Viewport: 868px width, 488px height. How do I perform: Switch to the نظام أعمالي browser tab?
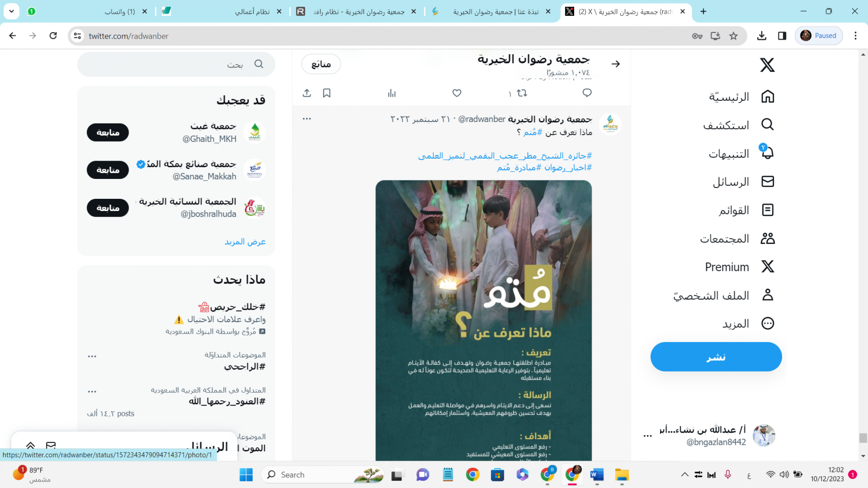(x=252, y=12)
